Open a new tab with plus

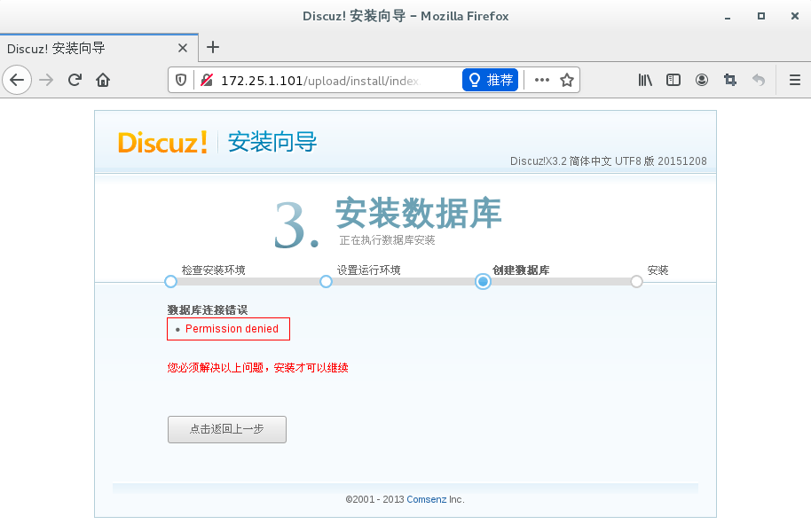(x=213, y=48)
